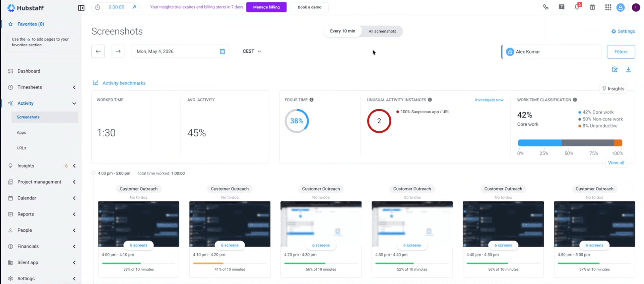This screenshot has width=644, height=284.
Task: Click the Mon, May 4, 2026 date field
Action: pos(180,52)
